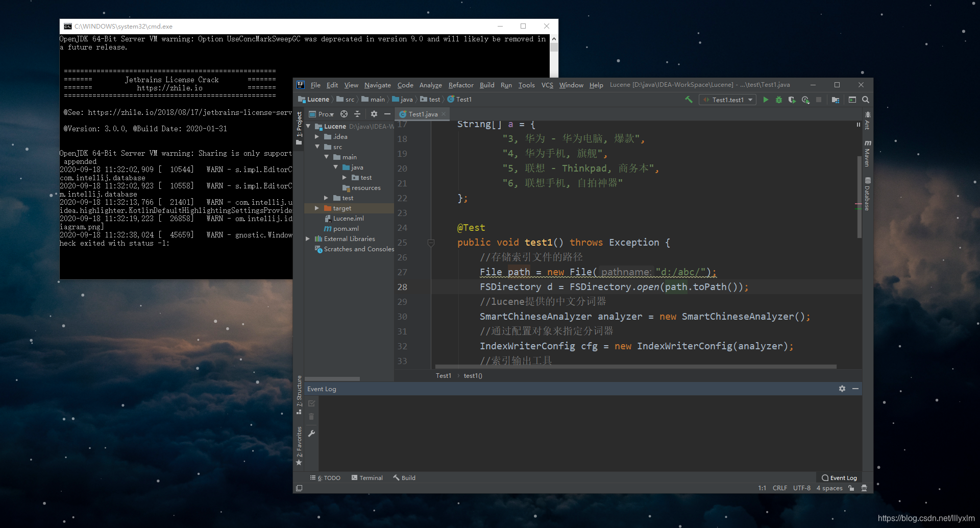980x528 pixels.
Task: Toggle the Database tool window on the right stripe
Action: (x=867, y=194)
